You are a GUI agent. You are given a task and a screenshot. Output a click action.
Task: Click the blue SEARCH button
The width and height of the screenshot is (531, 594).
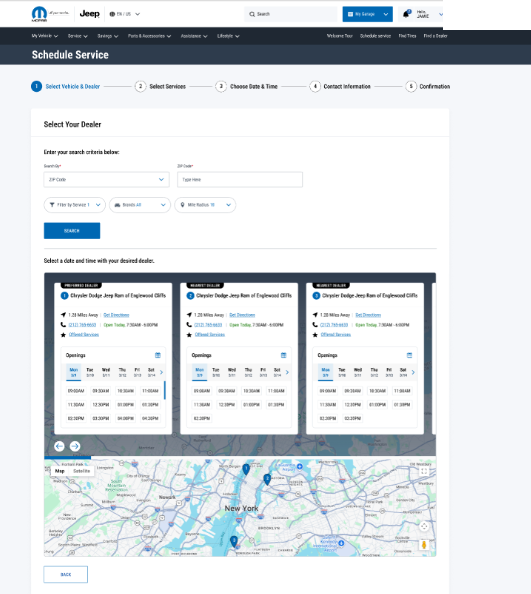click(72, 231)
